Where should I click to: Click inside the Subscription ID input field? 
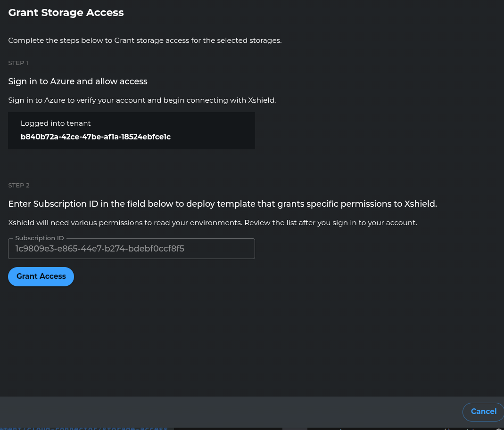(131, 249)
